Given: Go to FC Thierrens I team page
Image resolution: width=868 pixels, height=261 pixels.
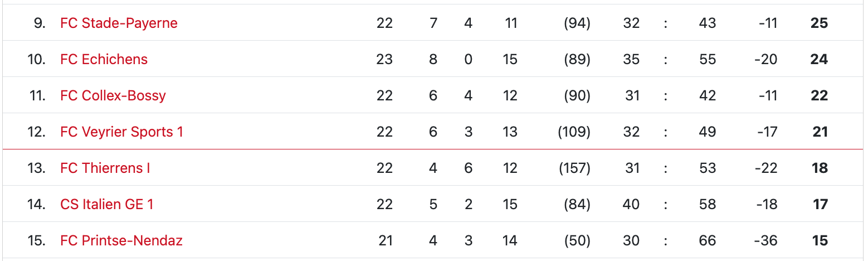Looking at the screenshot, I should pos(105,168).
